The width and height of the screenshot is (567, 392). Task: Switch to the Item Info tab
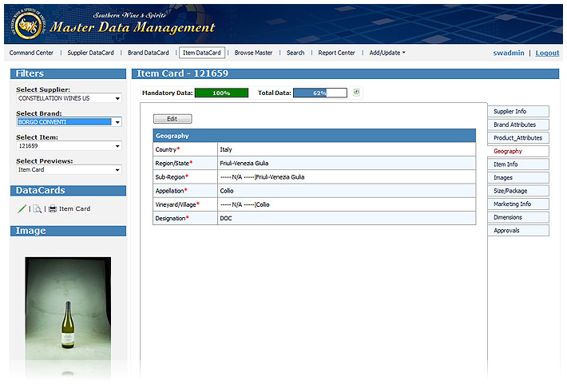[518, 164]
